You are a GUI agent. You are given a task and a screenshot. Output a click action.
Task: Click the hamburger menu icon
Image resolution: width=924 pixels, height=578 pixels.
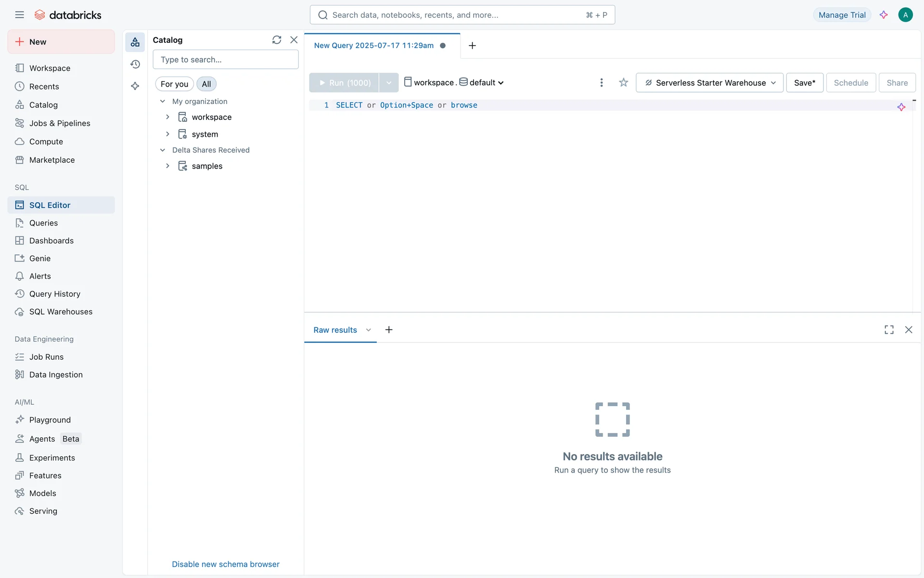(19, 15)
